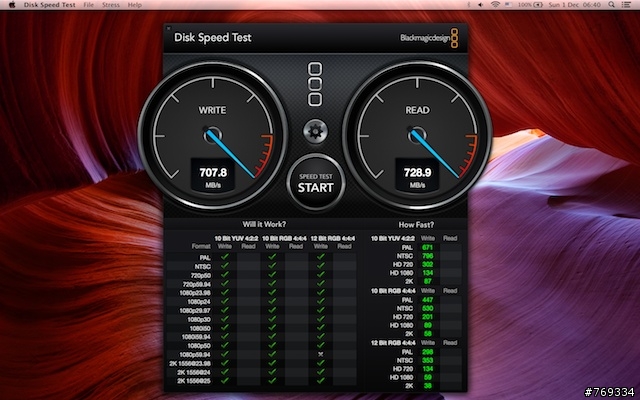Click the 530 value for 10 Bit RGB NTSC
Screen dimensions: 640x400
tap(427, 308)
